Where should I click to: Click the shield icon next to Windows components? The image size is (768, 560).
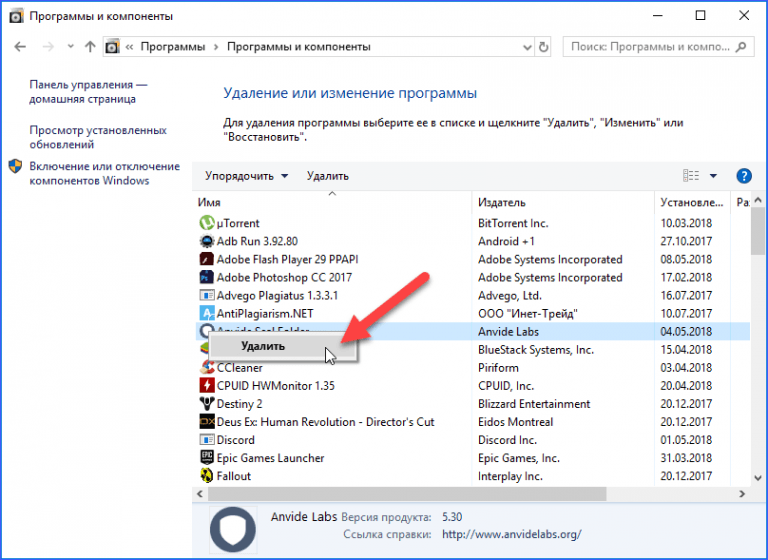(15, 166)
